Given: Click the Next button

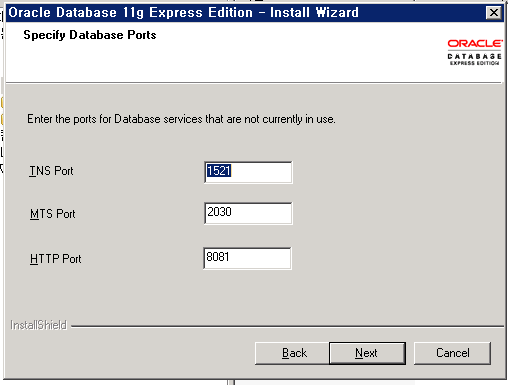Looking at the screenshot, I should pos(367,353).
